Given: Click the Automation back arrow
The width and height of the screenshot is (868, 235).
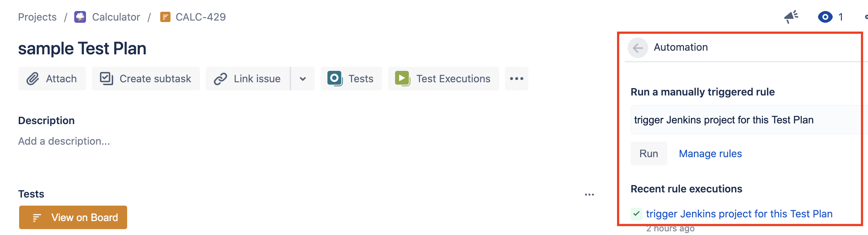Looking at the screenshot, I should pyautogui.click(x=638, y=48).
